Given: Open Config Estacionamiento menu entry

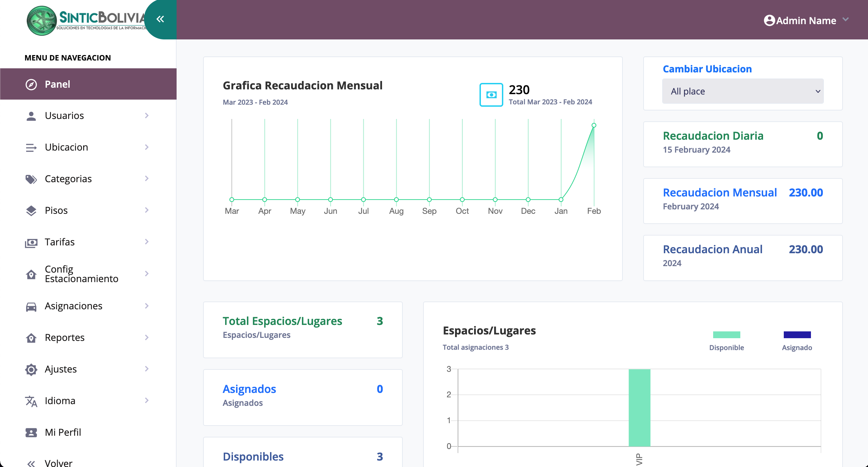Looking at the screenshot, I should [82, 274].
